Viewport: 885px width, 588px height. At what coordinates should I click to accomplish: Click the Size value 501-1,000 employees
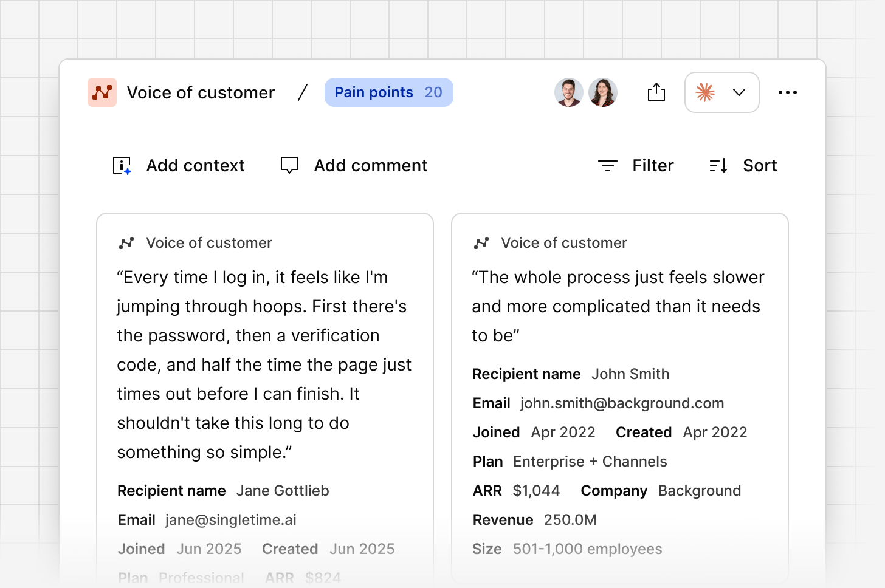coord(588,549)
